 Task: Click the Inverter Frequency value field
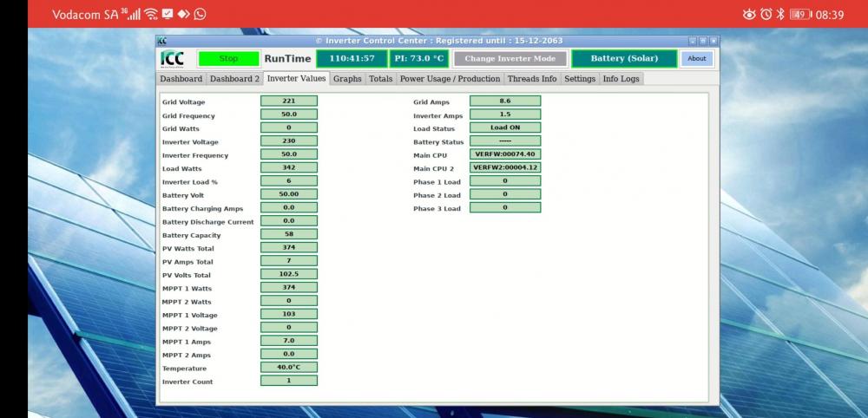coord(289,154)
